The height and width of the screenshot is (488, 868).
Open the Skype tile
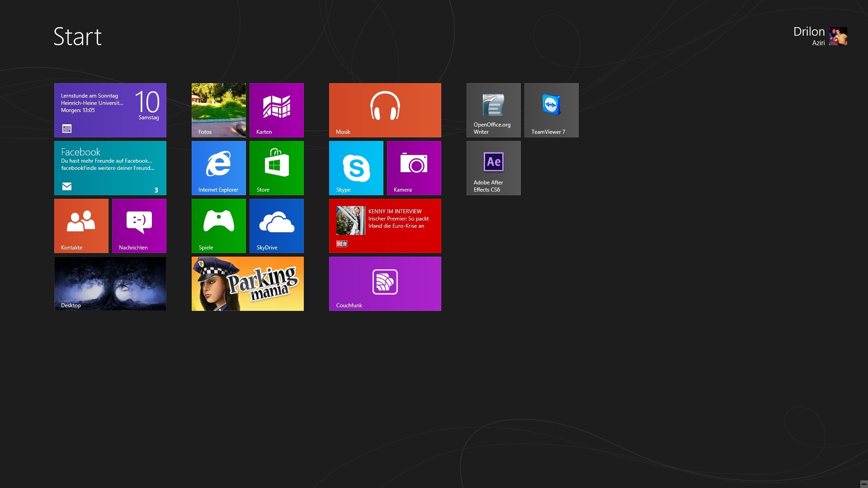click(356, 168)
